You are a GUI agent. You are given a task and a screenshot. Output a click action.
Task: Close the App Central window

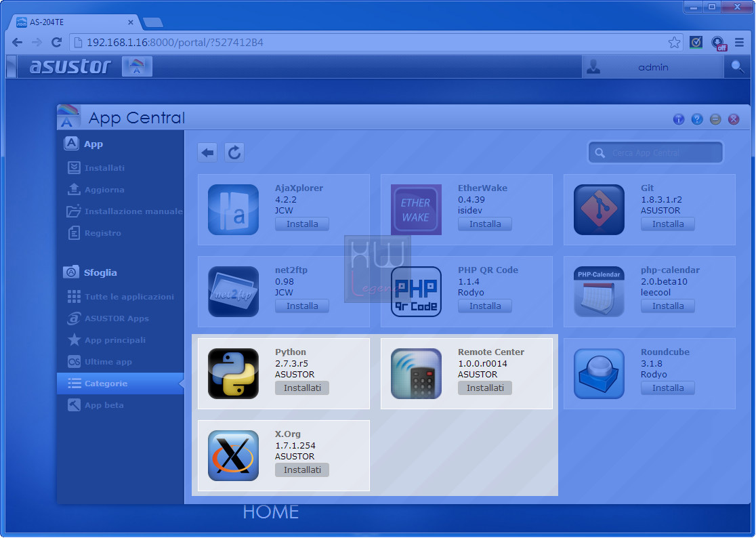734,119
